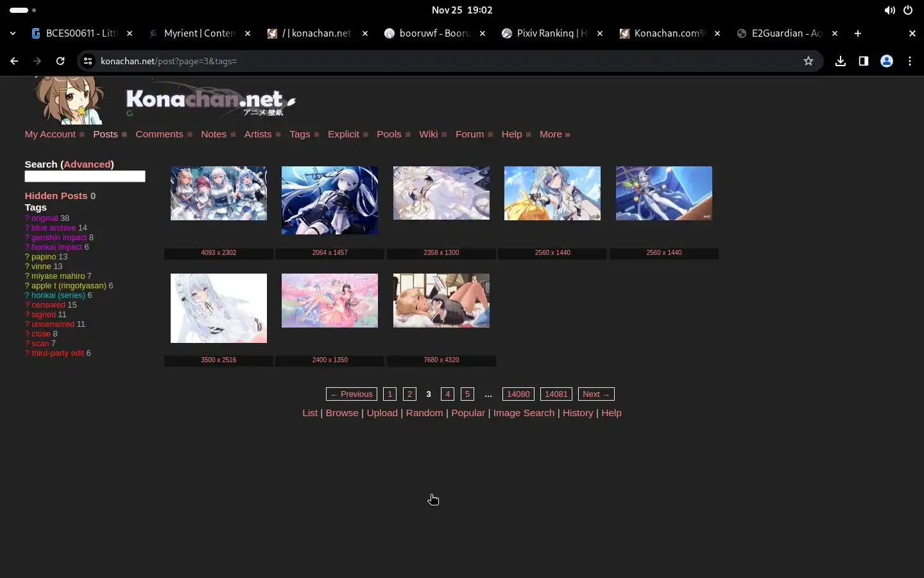Open the tab search dropdown chevron
Viewport: 924px width, 578px height.
point(13,33)
